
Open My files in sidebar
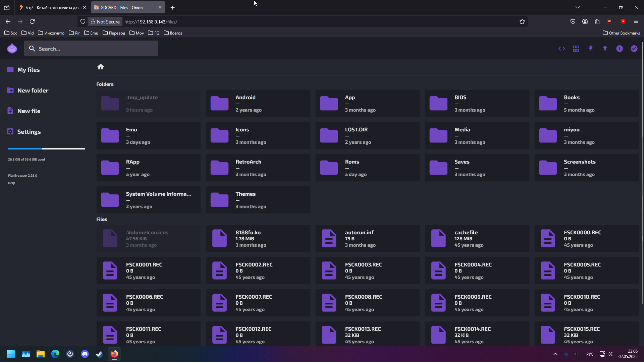click(x=29, y=70)
